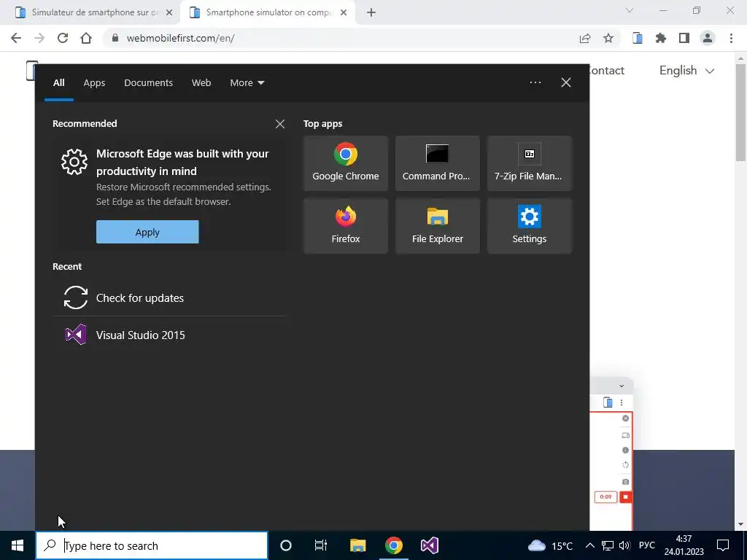747x560 pixels.
Task: Switch to the All search tab
Action: click(x=58, y=83)
